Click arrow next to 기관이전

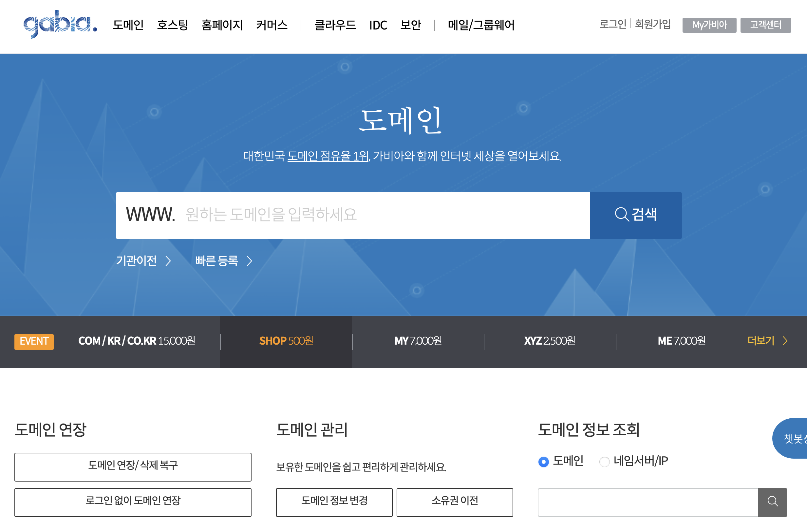(168, 260)
